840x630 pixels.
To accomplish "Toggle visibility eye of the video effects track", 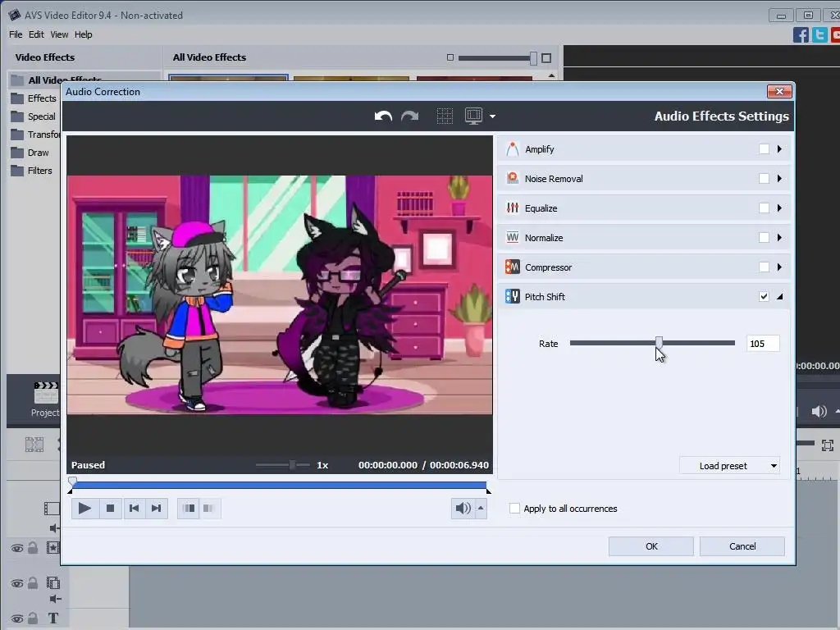I will (17, 548).
